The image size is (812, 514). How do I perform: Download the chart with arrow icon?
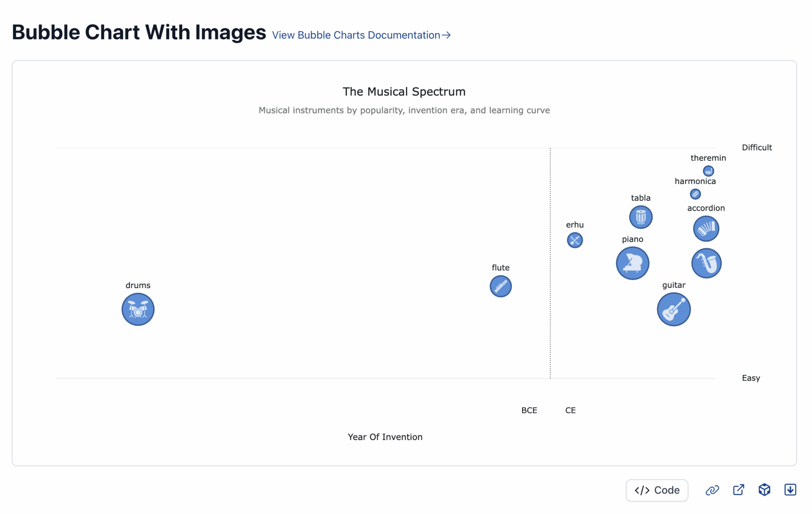tap(790, 490)
